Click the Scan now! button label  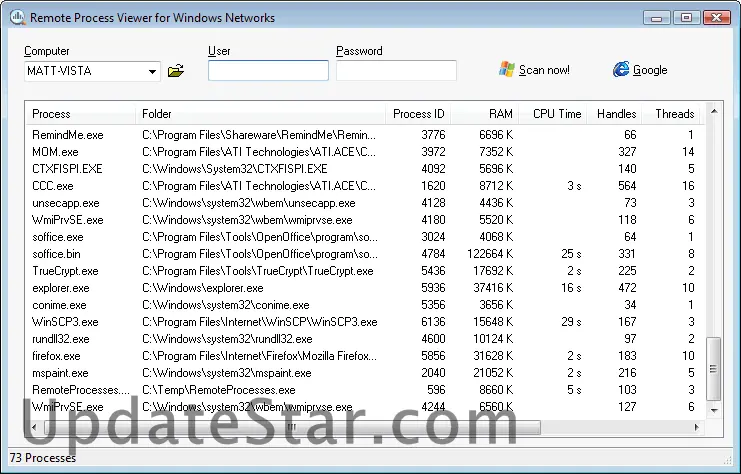click(x=544, y=70)
